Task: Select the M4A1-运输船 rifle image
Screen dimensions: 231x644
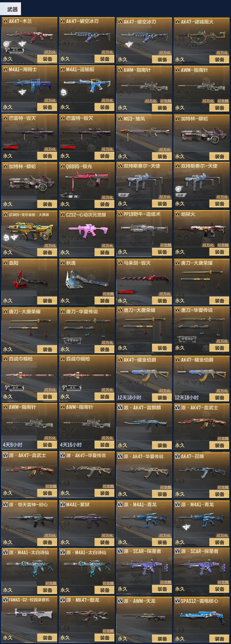Action: [x=87, y=85]
